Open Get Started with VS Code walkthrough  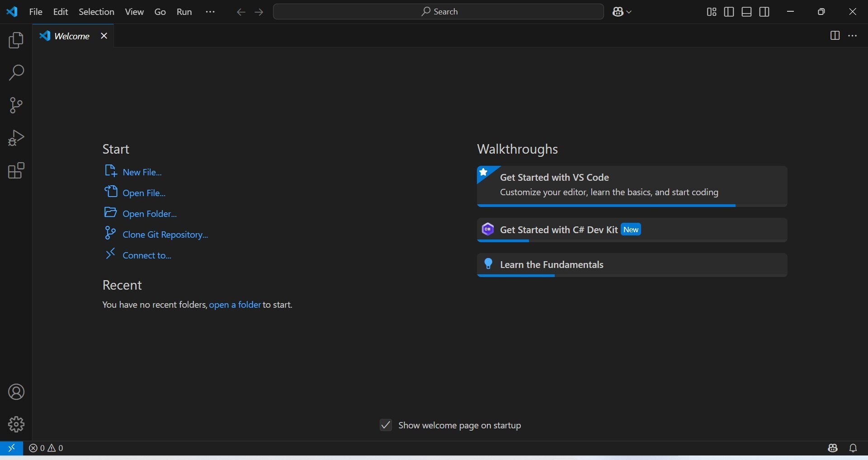pos(632,187)
